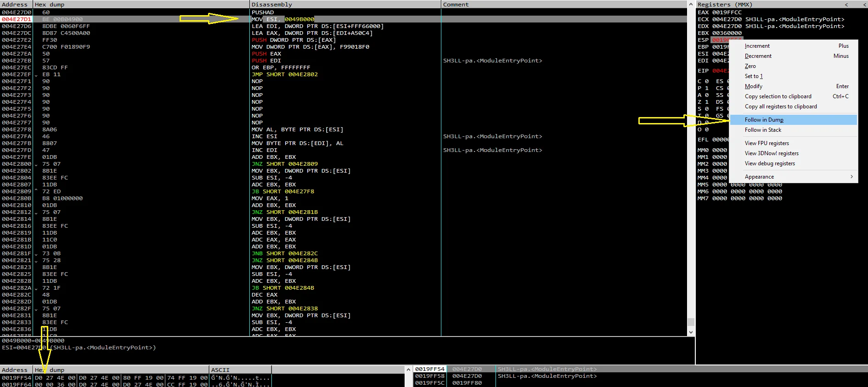Click EAX register value 0019FFCC

pos(727,12)
